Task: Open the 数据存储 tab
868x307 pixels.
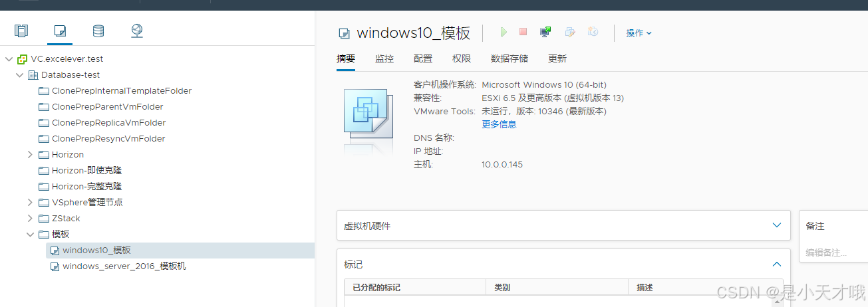Action: pyautogui.click(x=509, y=58)
